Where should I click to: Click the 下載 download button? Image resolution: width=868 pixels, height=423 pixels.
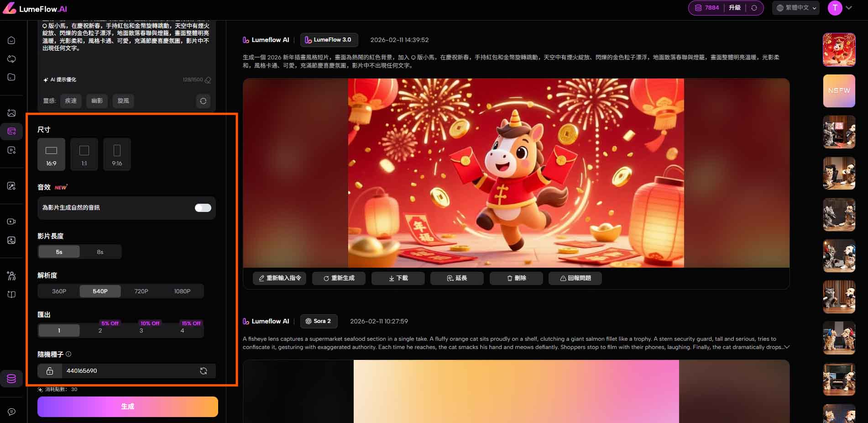398,278
